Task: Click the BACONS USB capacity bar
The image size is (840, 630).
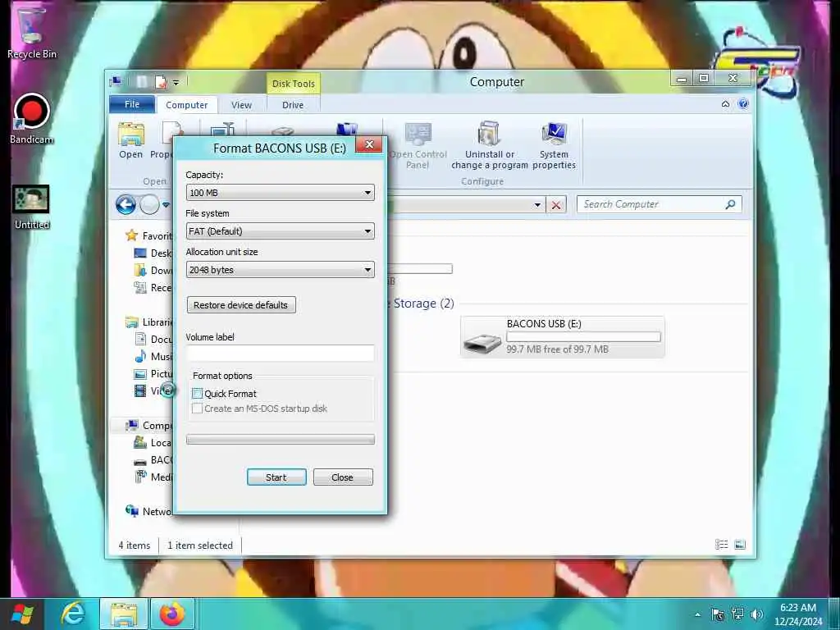Action: [x=583, y=336]
